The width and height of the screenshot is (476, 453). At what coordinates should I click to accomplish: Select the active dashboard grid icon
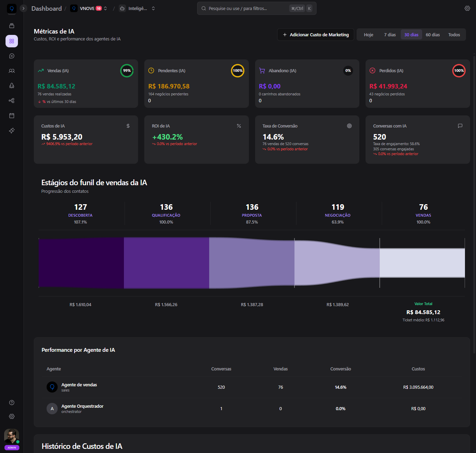pyautogui.click(x=12, y=41)
